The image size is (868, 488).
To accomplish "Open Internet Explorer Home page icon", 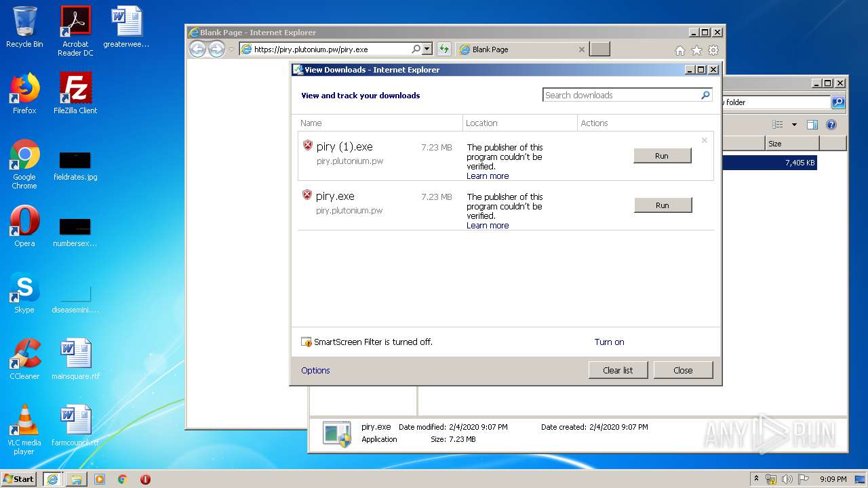I will (680, 50).
